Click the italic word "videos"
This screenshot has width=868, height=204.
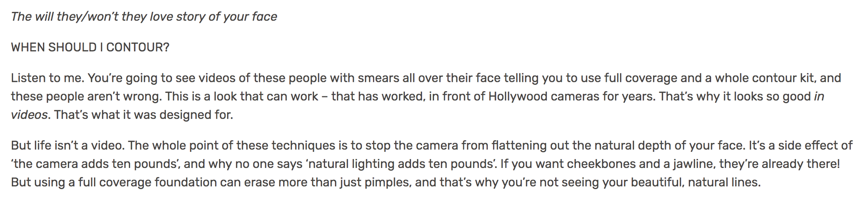[29, 115]
